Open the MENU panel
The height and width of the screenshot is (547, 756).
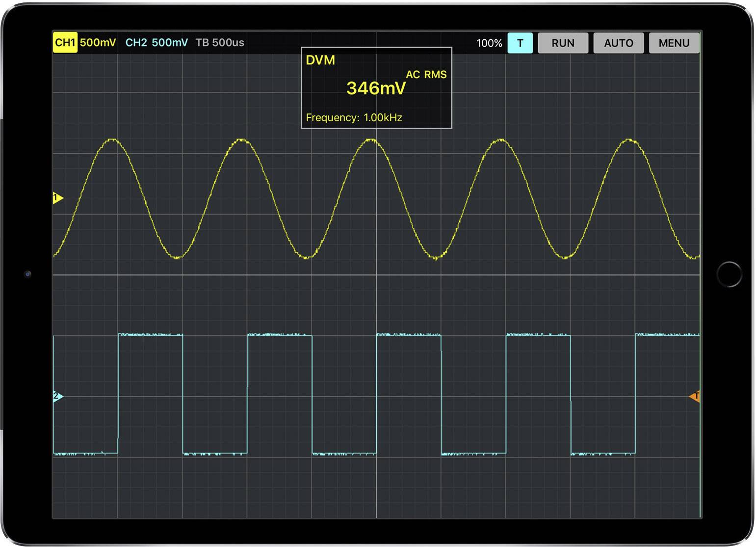(674, 43)
